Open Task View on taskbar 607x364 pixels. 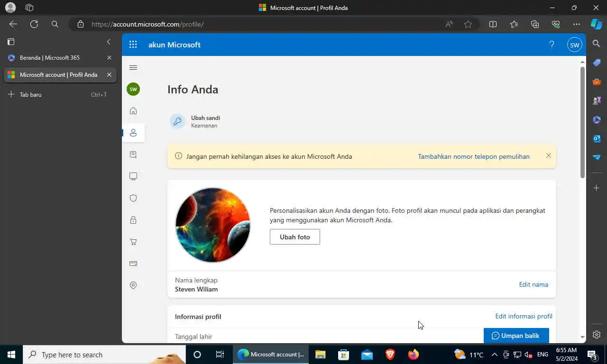(220, 355)
